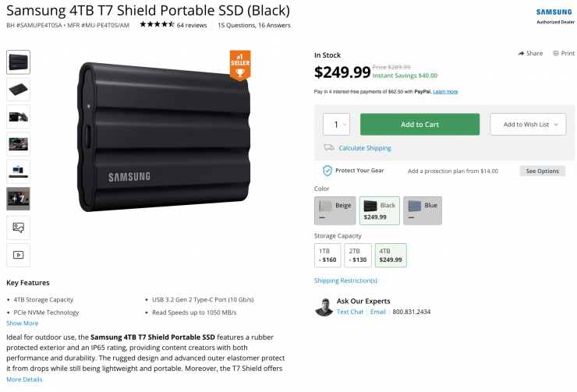Click the #1 Seller badge
Viewport: 577px width, 392px height.
click(240, 65)
